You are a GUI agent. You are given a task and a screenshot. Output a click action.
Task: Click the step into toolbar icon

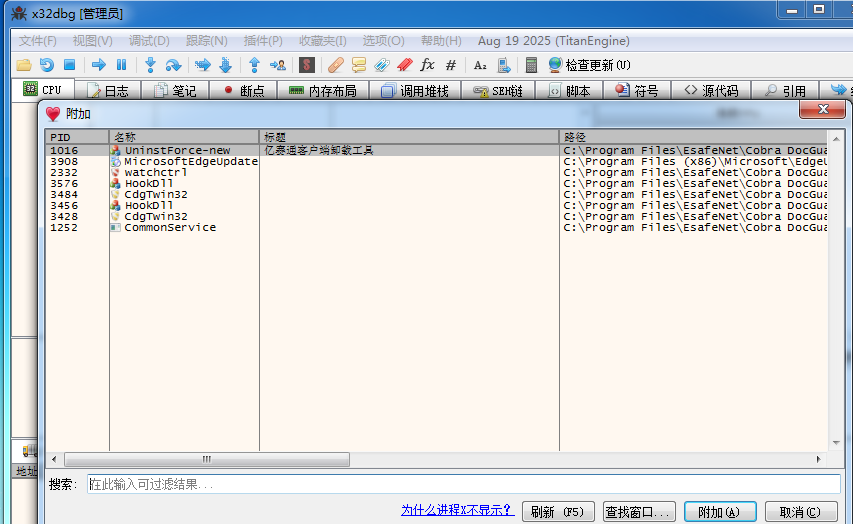coord(151,65)
